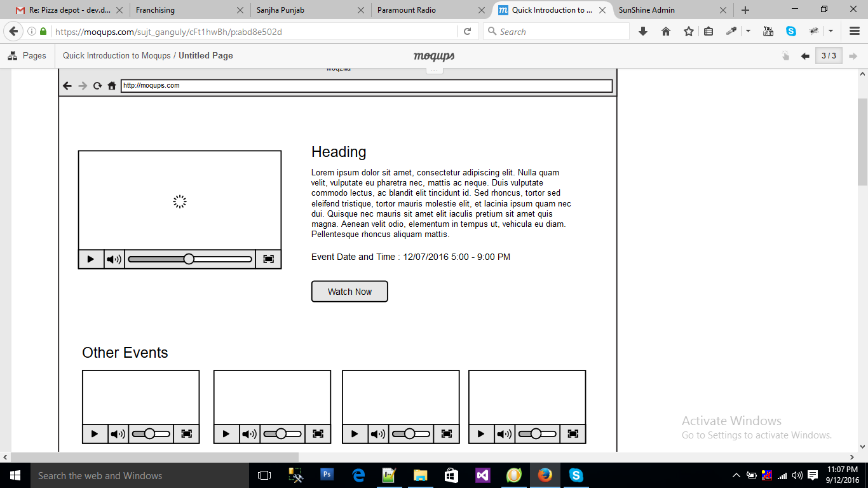Viewport: 868px width, 488px height.
Task: Open the Firefox hamburger menu
Action: tap(855, 32)
